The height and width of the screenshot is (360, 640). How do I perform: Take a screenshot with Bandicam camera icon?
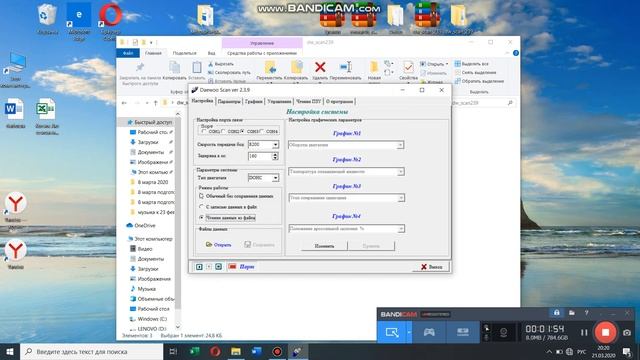(x=627, y=333)
